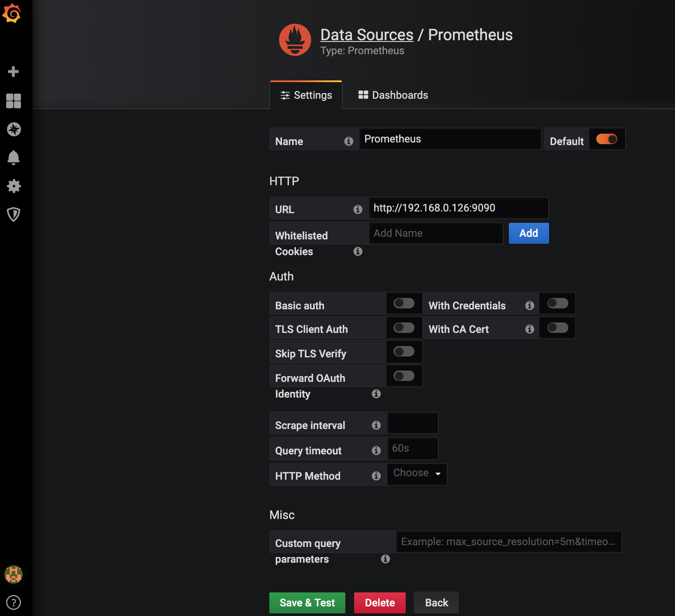Click the Save & Test button

(x=307, y=603)
